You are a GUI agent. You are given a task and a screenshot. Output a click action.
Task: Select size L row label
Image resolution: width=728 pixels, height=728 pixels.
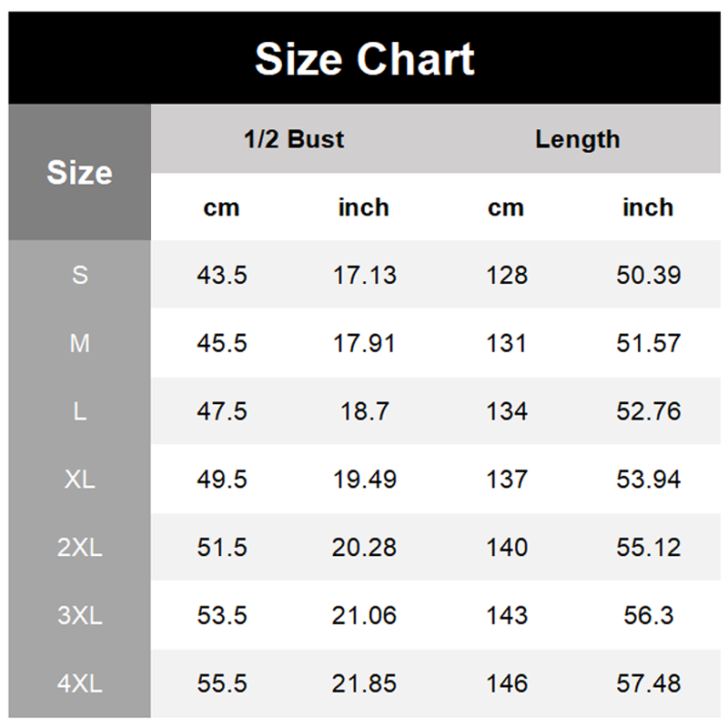coord(80,411)
